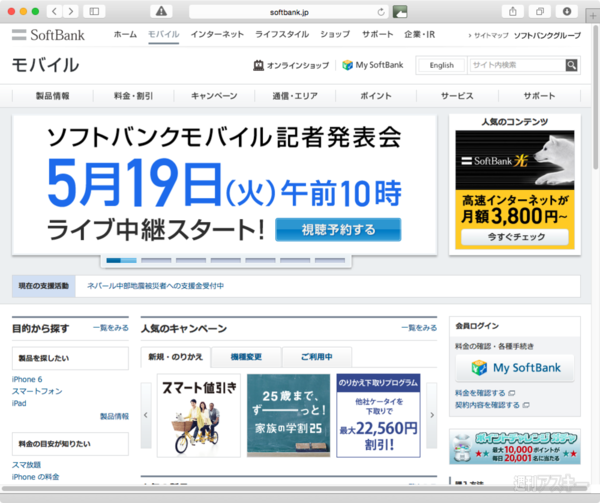Open 料金・割引 menu item
The width and height of the screenshot is (600, 503).
coord(134,96)
